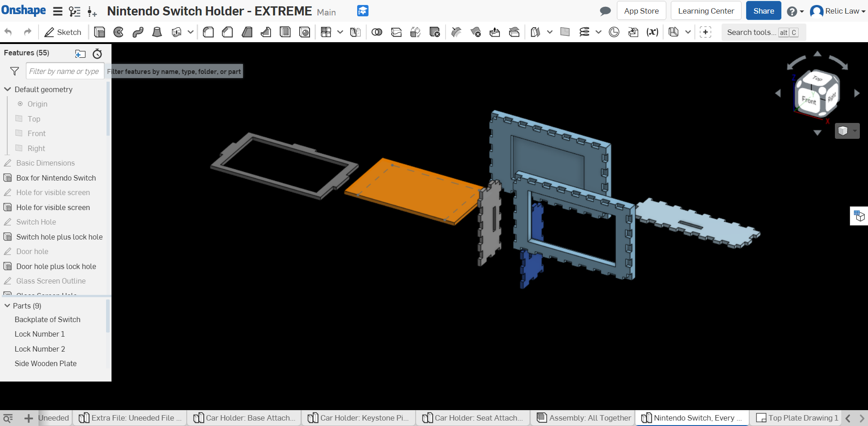This screenshot has height=426, width=868.
Task: Select the Shell tool
Action: point(285,32)
